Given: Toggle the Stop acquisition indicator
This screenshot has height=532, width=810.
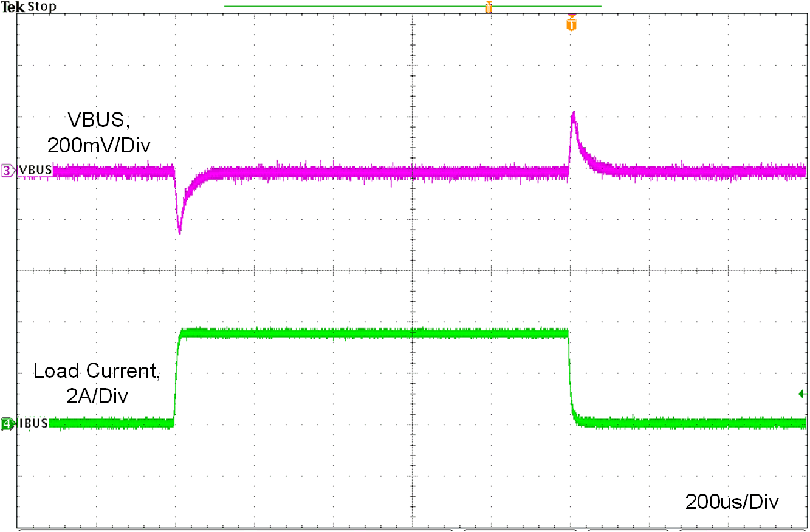Looking at the screenshot, I should 41,7.
